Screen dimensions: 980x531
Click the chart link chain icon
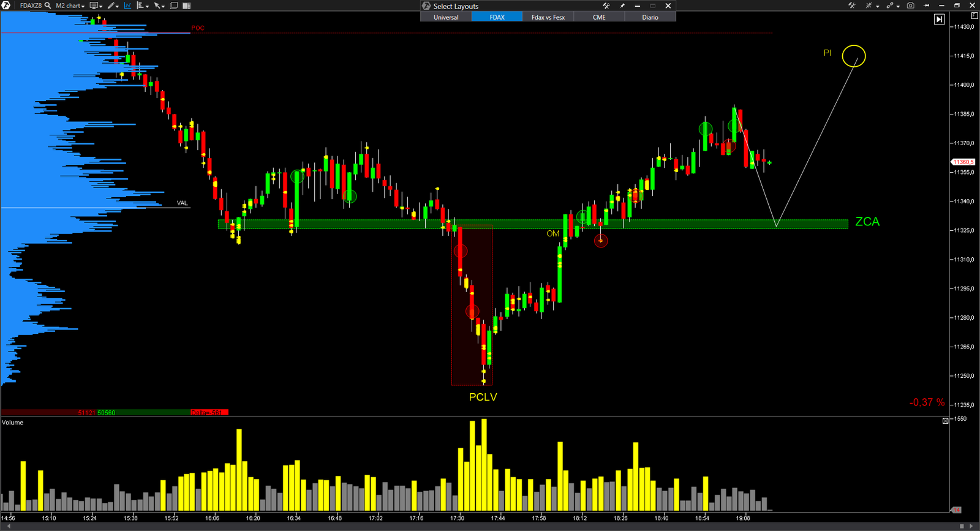(890, 6)
